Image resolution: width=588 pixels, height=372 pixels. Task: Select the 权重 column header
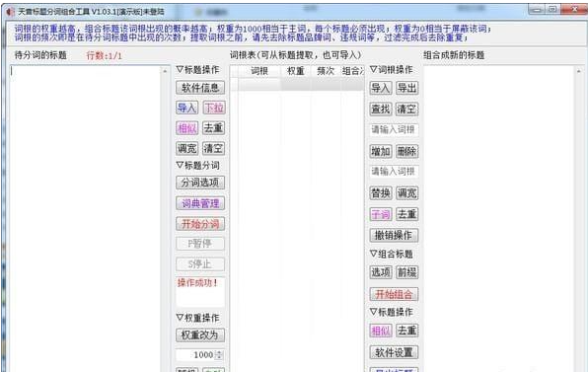coord(296,71)
